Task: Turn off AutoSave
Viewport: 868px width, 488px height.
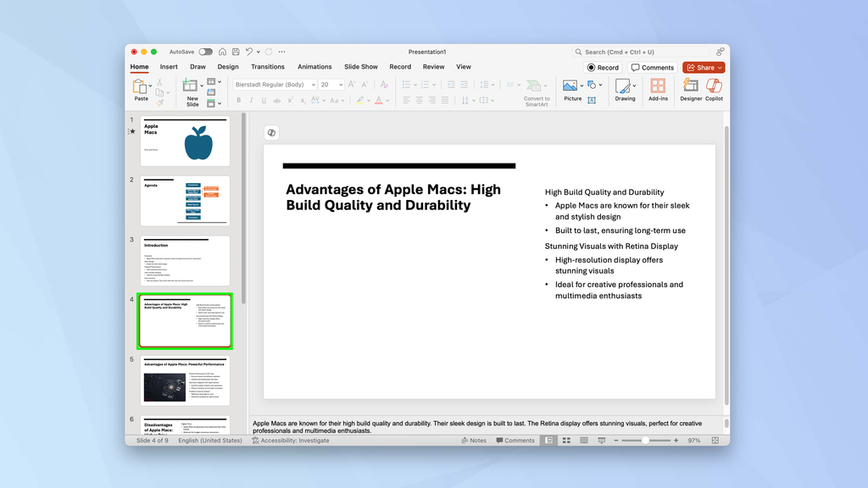Action: coord(204,51)
